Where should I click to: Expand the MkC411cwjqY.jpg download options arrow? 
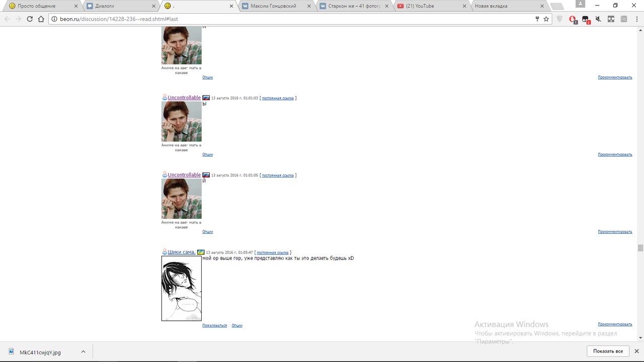pos(84,352)
